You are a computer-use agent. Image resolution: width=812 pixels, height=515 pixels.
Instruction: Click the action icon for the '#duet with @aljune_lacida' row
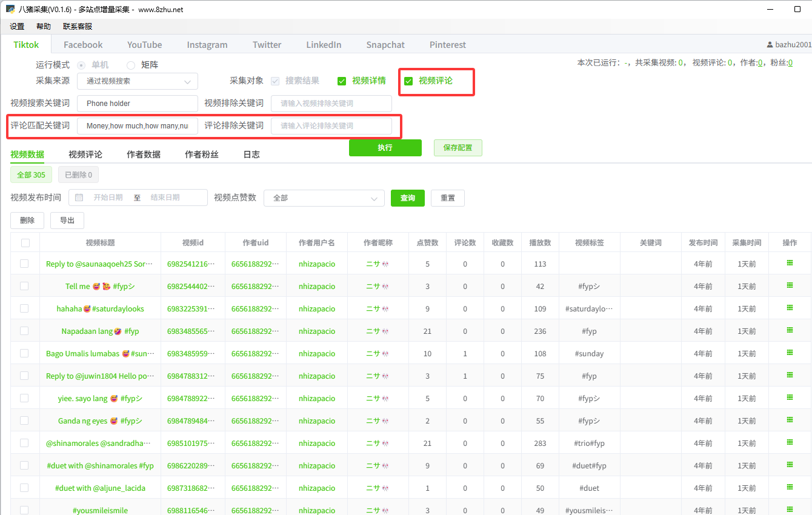click(x=790, y=487)
